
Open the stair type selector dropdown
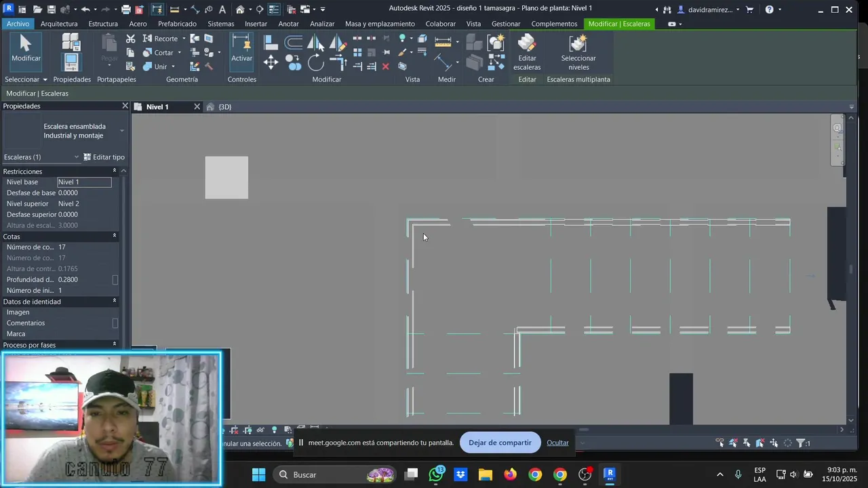tap(122, 131)
